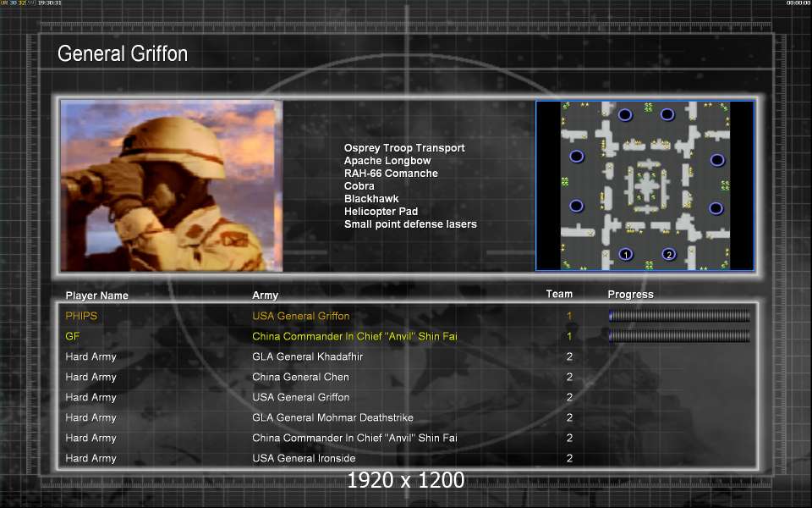This screenshot has width=812, height=508.
Task: Select Osprey Troop Transport in the unit list
Action: [x=404, y=147]
